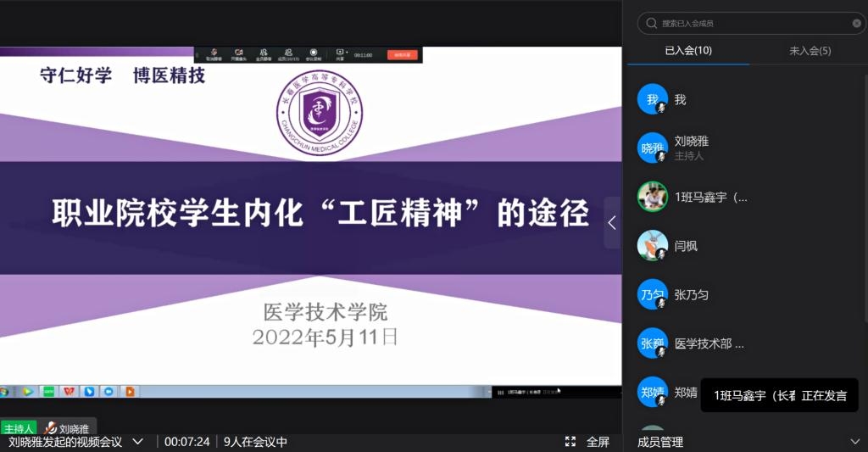Click the 全屏 button
This screenshot has height=452, width=868.
tap(598, 442)
